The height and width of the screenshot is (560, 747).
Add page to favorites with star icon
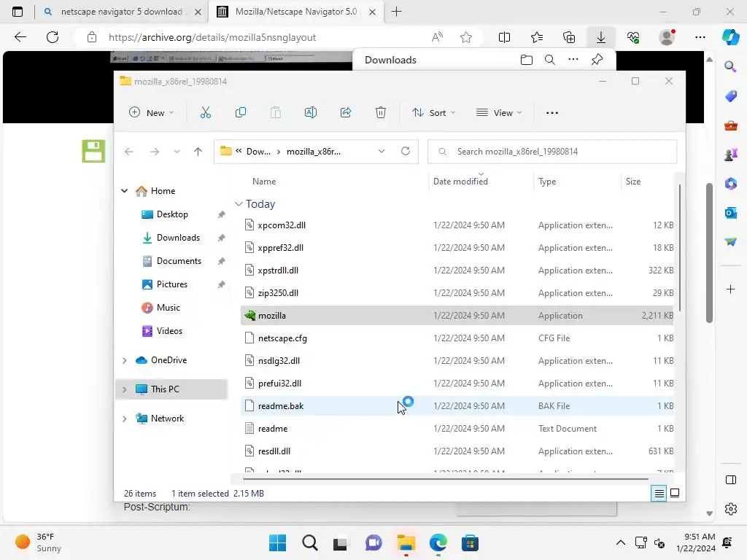click(x=466, y=37)
